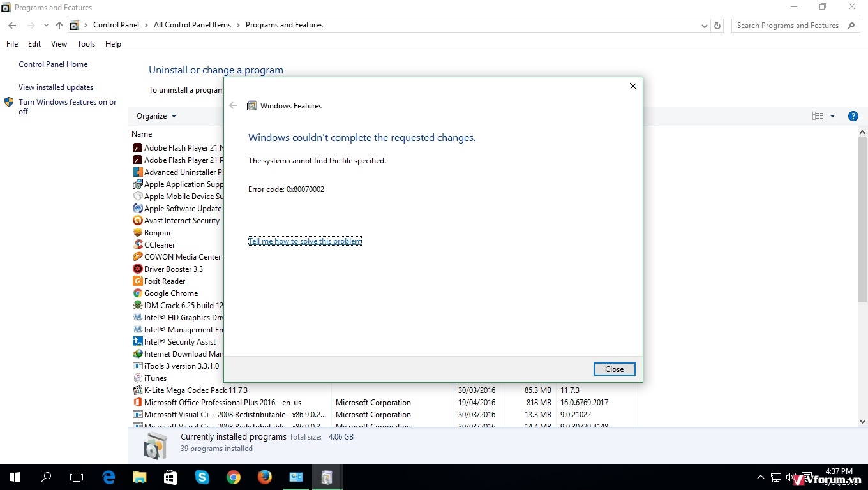Select the IDM Crack skull icon
This screenshot has width=868, height=490.
pyautogui.click(x=137, y=306)
